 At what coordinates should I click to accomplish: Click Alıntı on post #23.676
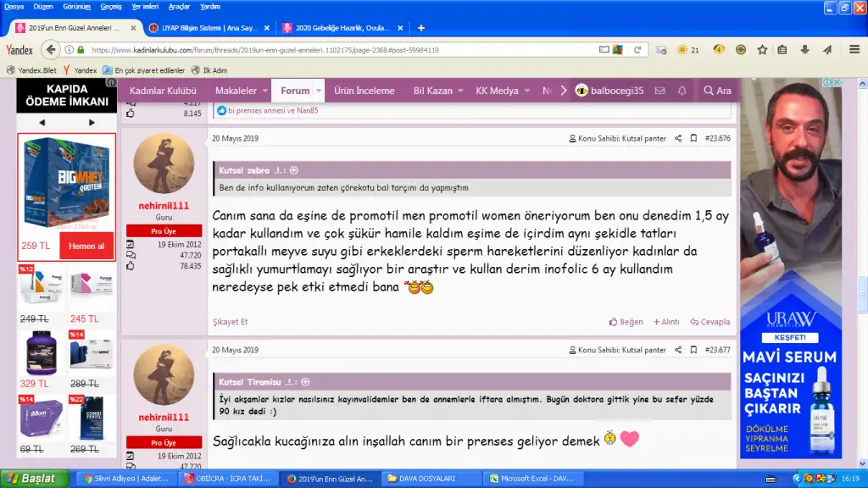point(666,321)
